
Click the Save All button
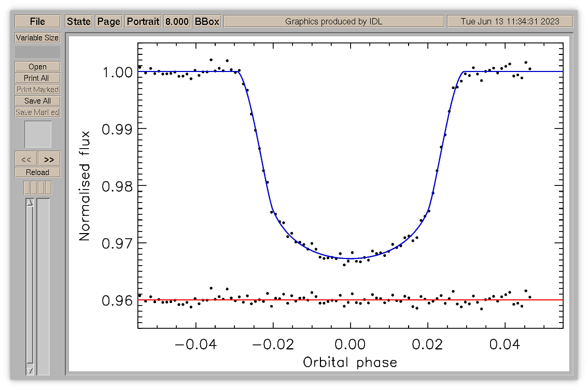tap(37, 101)
